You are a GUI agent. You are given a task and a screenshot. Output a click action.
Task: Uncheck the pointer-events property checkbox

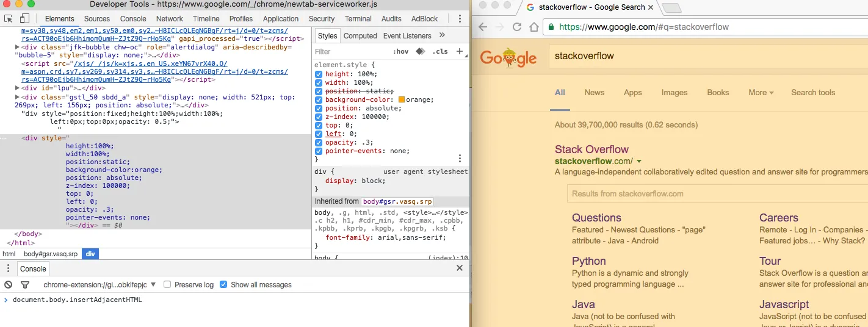pos(319,151)
